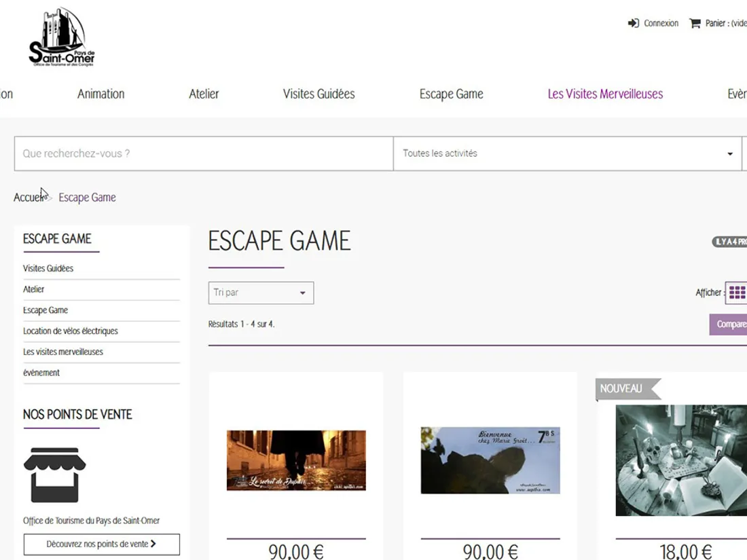Click Escape Game in the top navigation
The width and height of the screenshot is (747, 560).
451,94
